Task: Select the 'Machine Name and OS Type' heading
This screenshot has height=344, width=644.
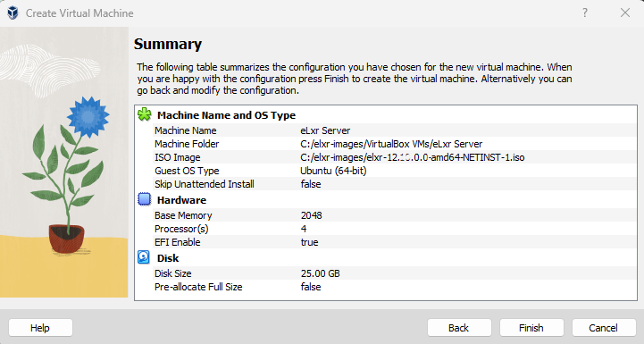Action: coord(226,115)
